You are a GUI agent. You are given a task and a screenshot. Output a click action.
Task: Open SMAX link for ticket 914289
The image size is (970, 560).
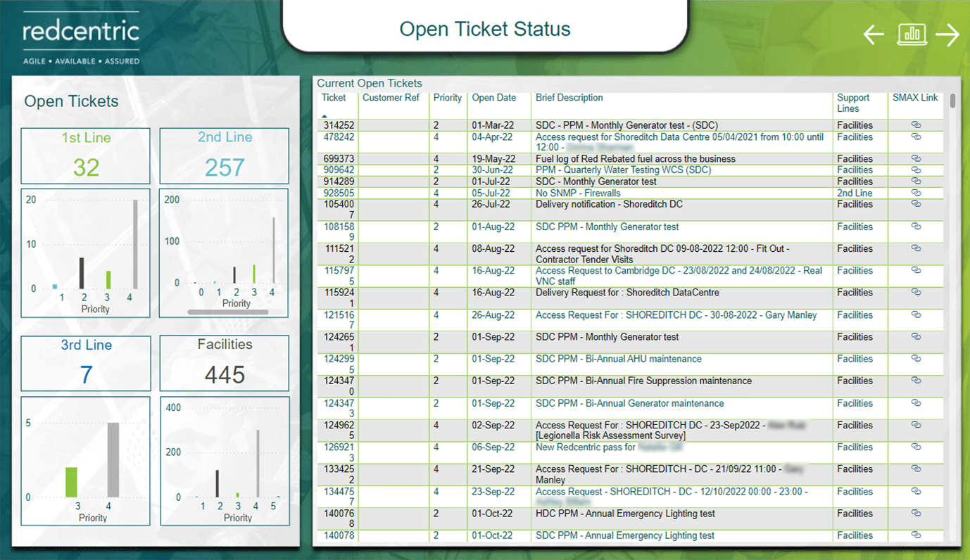(x=916, y=182)
